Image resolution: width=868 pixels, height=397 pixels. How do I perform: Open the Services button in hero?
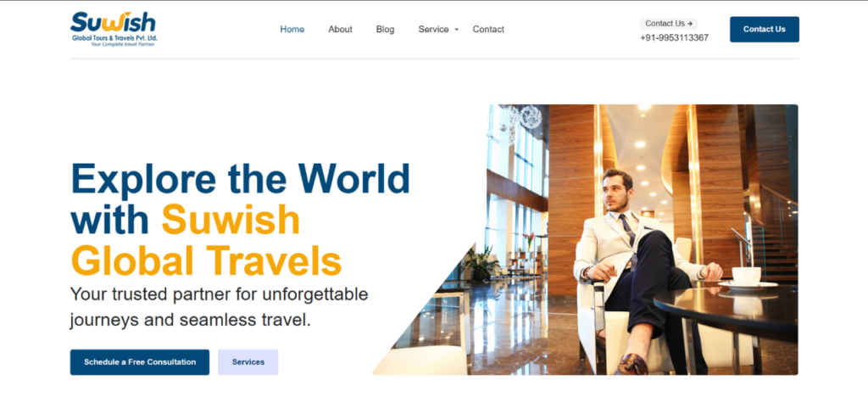pos(248,362)
